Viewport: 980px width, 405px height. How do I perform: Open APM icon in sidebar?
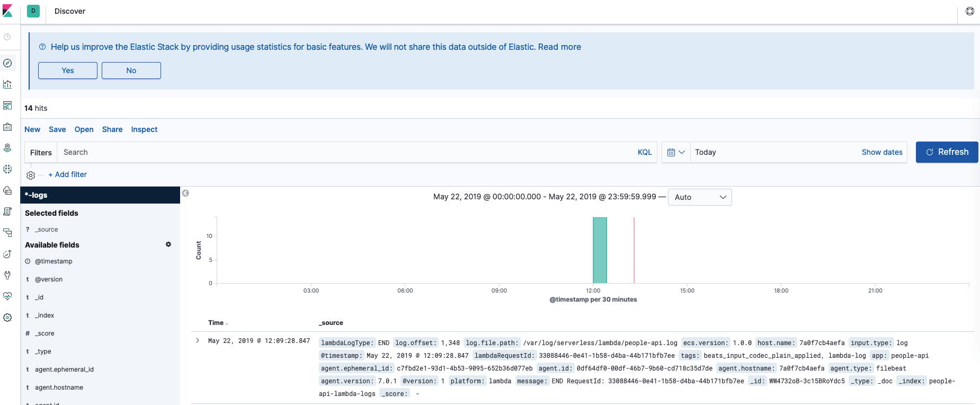(7, 233)
